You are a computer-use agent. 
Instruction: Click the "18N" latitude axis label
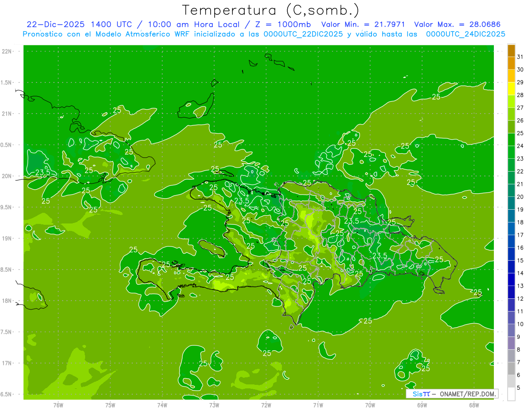[x=8, y=301]
